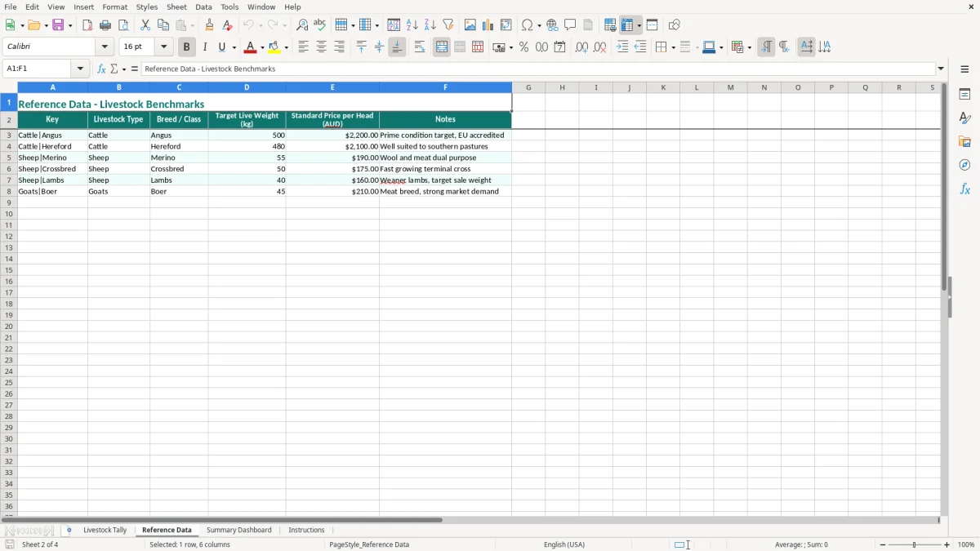Open the Function Wizard
The height and width of the screenshot is (551, 980).
point(101,69)
